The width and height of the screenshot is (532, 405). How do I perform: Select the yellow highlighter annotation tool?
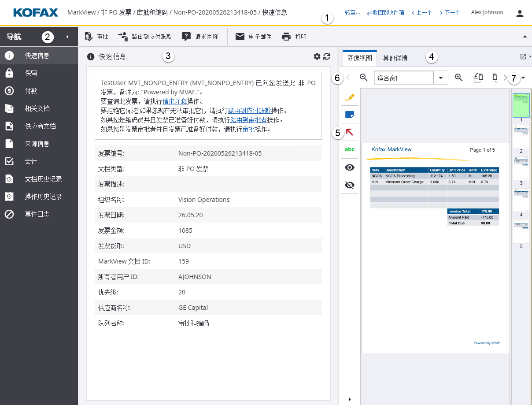pos(350,97)
